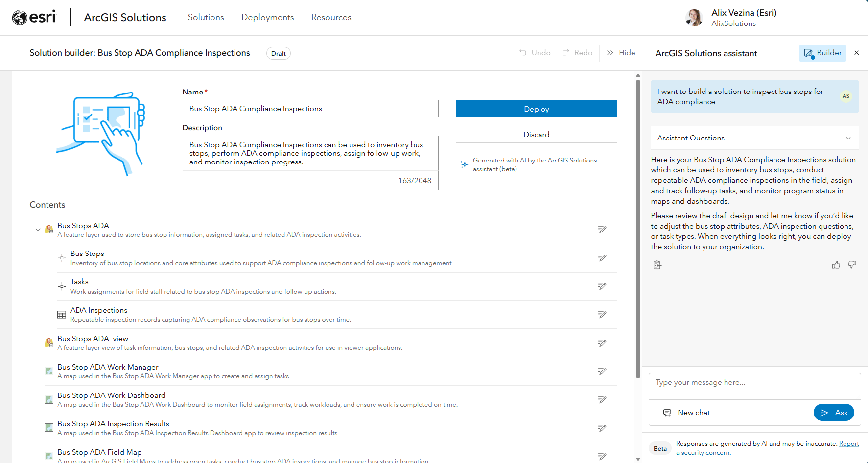This screenshot has width=868, height=463.
Task: Open the Solutions menu
Action: point(206,17)
